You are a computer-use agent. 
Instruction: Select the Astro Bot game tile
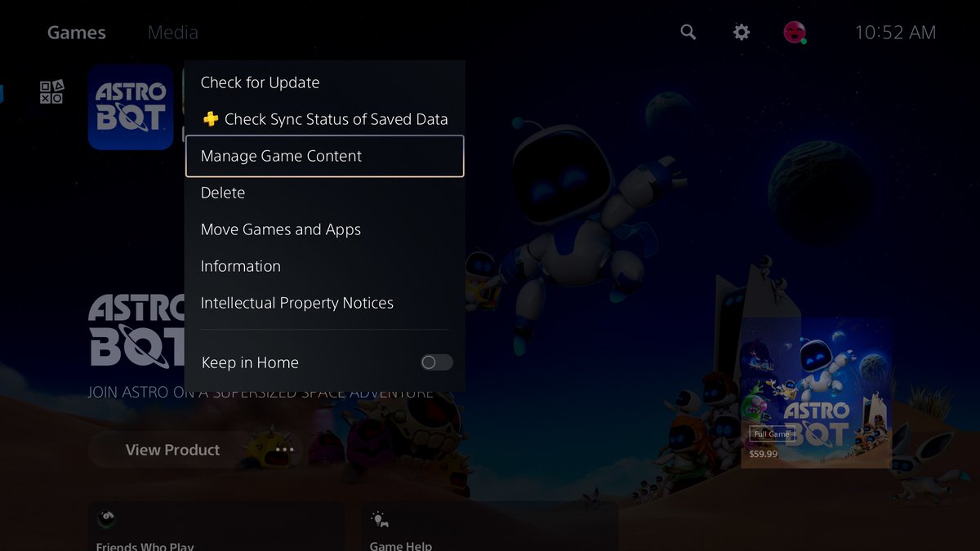click(131, 107)
